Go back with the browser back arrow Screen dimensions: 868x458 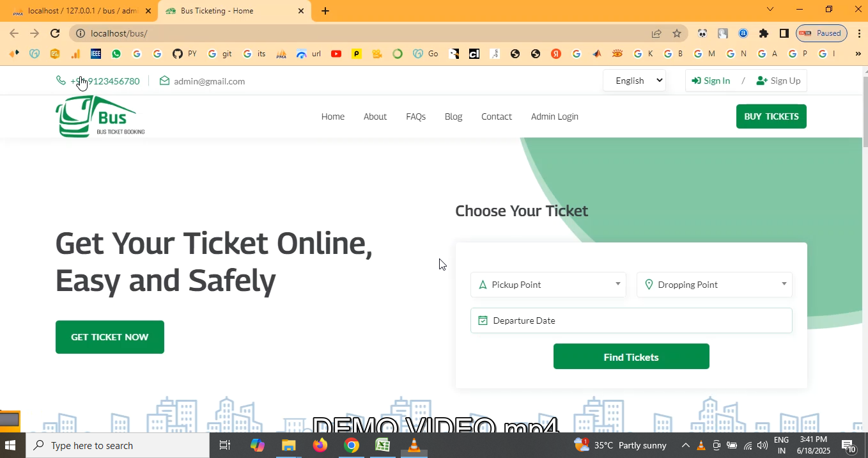tap(14, 33)
